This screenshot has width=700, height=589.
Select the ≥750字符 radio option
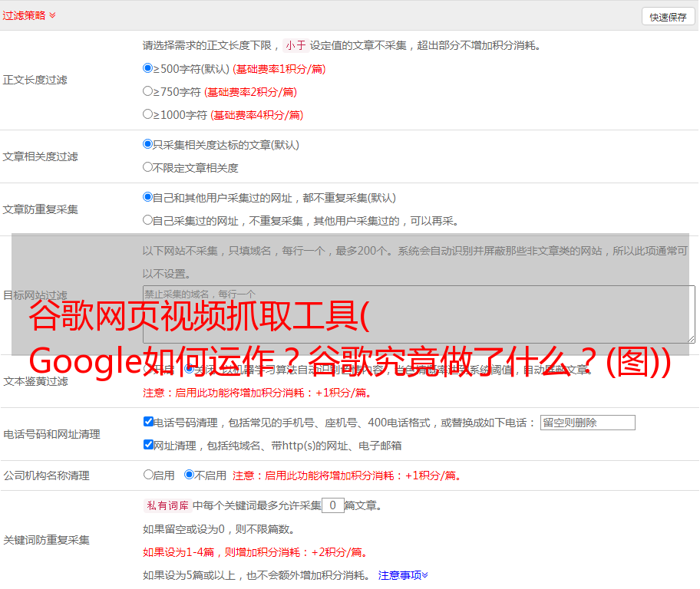tap(148, 91)
